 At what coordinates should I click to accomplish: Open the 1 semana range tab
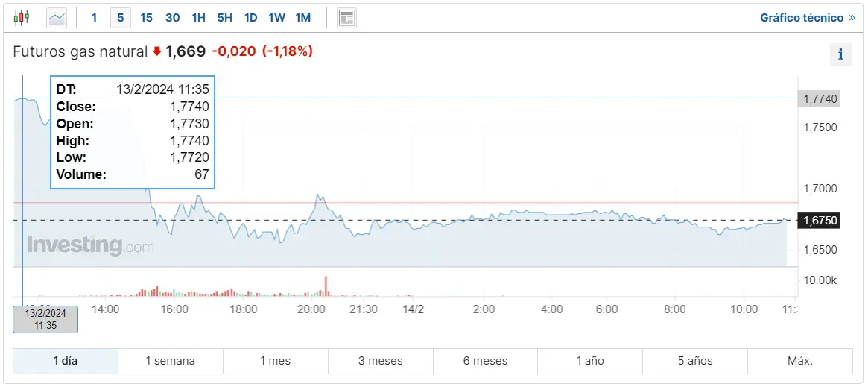170,361
